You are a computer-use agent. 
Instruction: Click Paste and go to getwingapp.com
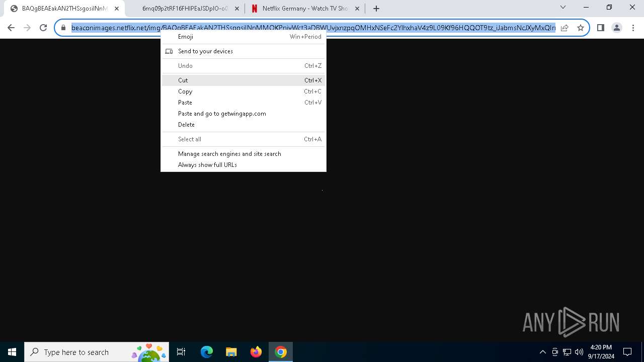[244, 114]
